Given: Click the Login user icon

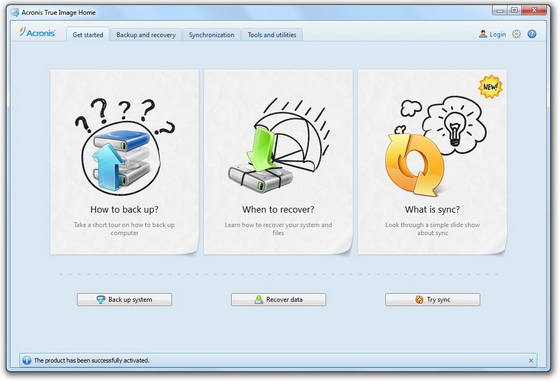Looking at the screenshot, I should pos(483,34).
